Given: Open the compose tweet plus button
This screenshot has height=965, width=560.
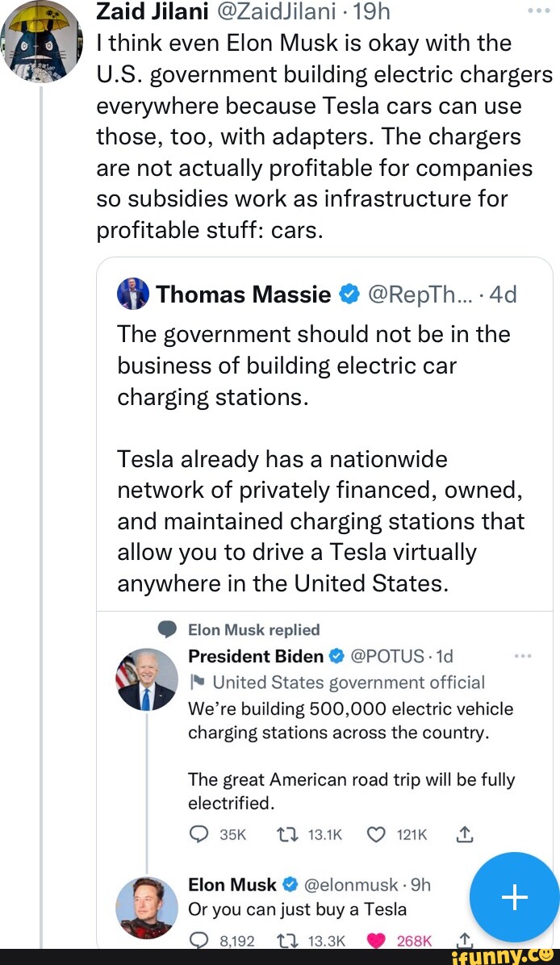Looking at the screenshot, I should [514, 896].
